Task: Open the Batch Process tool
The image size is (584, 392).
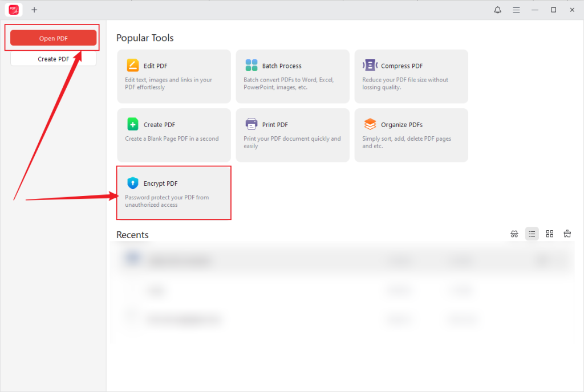Action: pyautogui.click(x=293, y=76)
